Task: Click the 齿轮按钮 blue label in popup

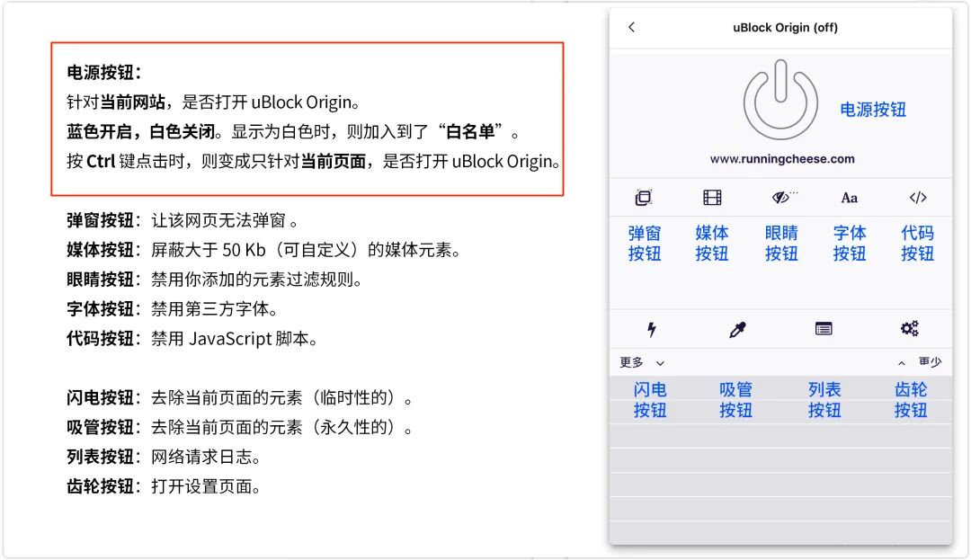Action: point(911,400)
